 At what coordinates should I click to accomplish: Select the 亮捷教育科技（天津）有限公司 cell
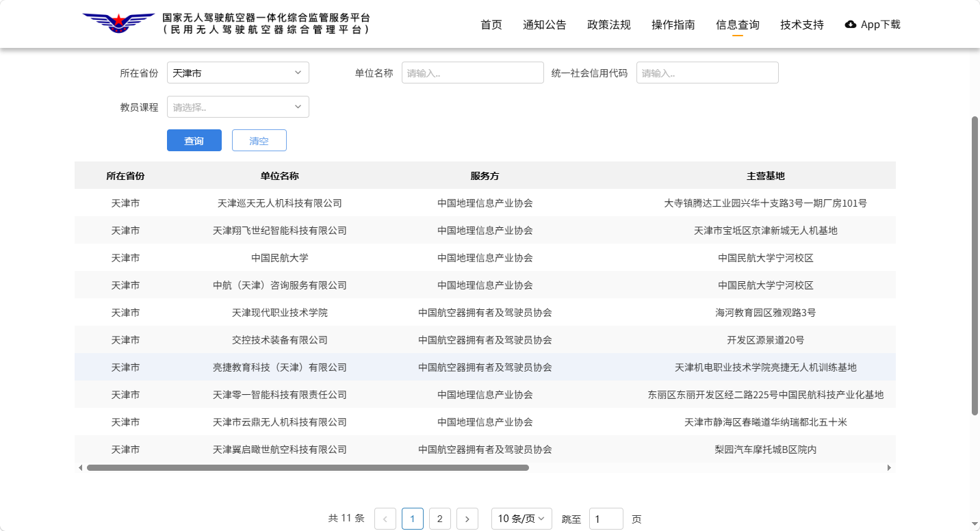click(280, 367)
